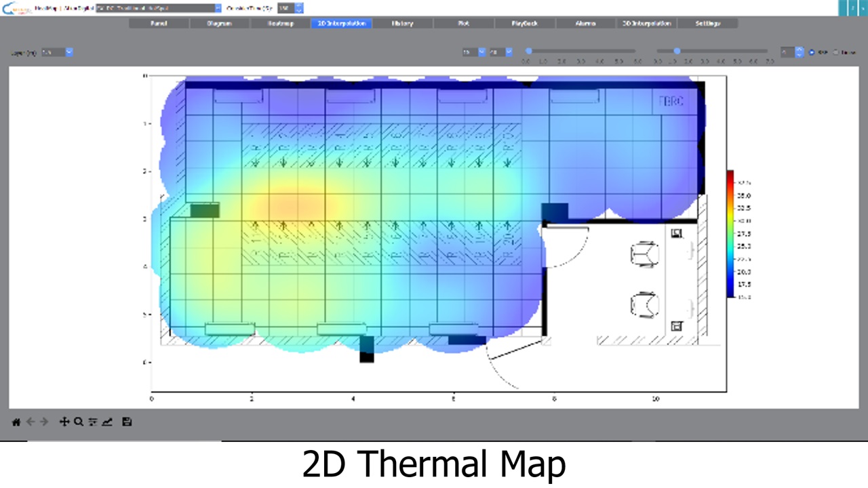Click the stepper arrows next to radio buttons

click(x=800, y=52)
